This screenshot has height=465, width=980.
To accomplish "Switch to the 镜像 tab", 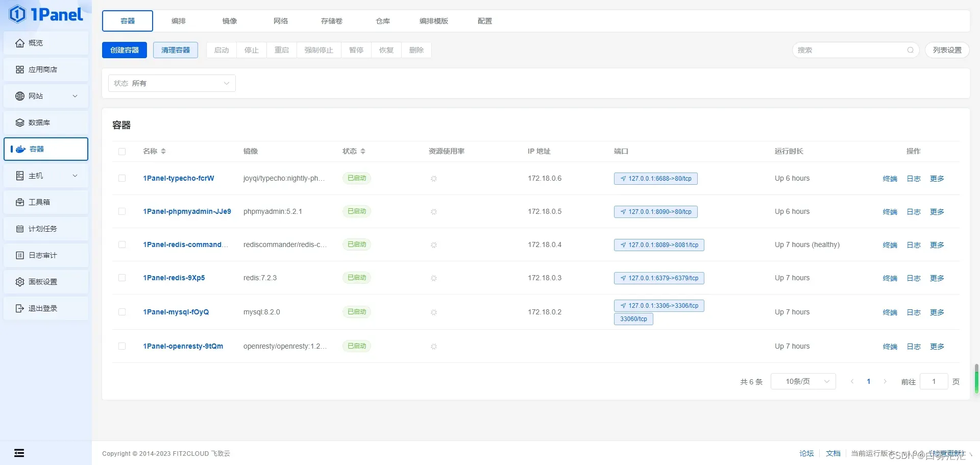I will (x=230, y=21).
